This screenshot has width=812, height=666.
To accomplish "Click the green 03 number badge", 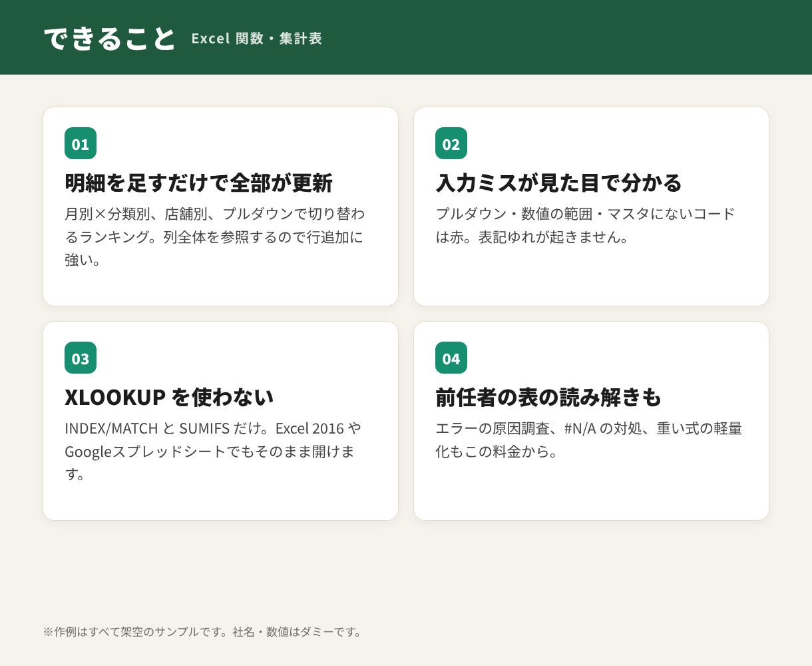I will [81, 358].
